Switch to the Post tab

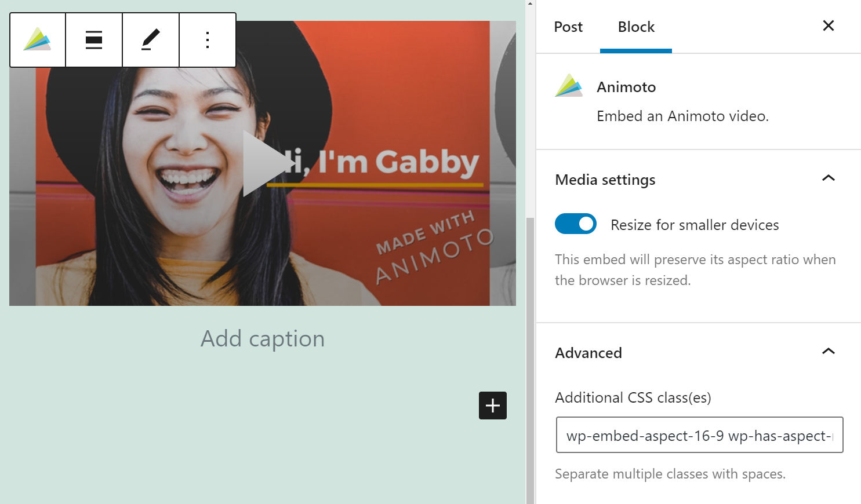(x=568, y=27)
